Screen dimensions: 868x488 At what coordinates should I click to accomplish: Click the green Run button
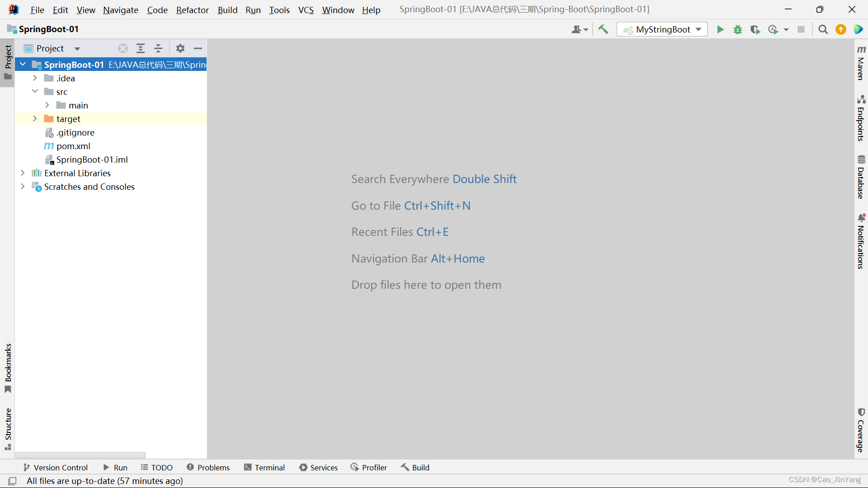(720, 29)
